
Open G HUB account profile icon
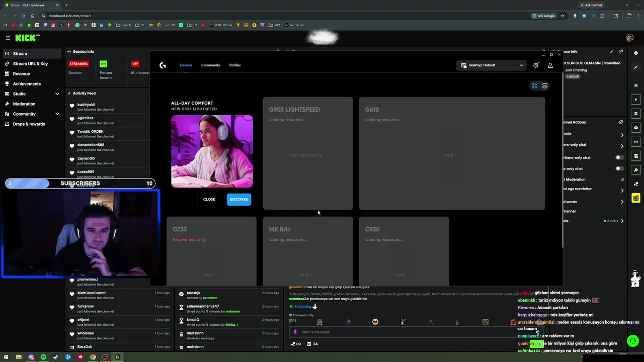(550, 65)
